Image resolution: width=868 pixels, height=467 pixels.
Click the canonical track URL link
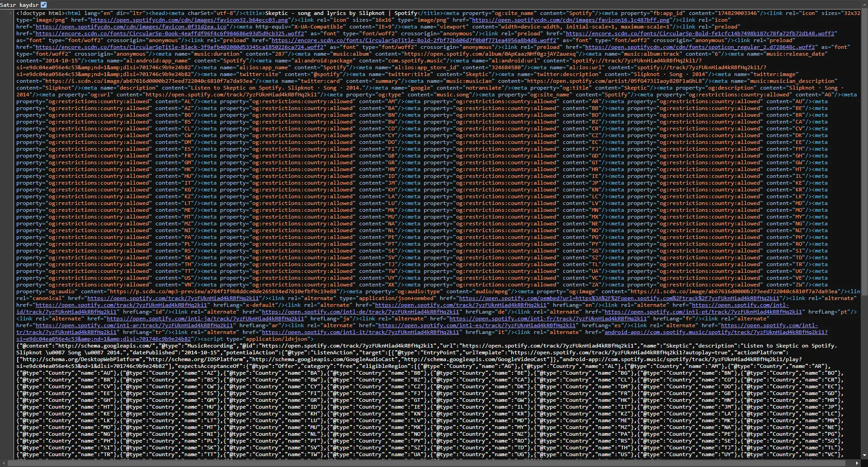(173, 298)
